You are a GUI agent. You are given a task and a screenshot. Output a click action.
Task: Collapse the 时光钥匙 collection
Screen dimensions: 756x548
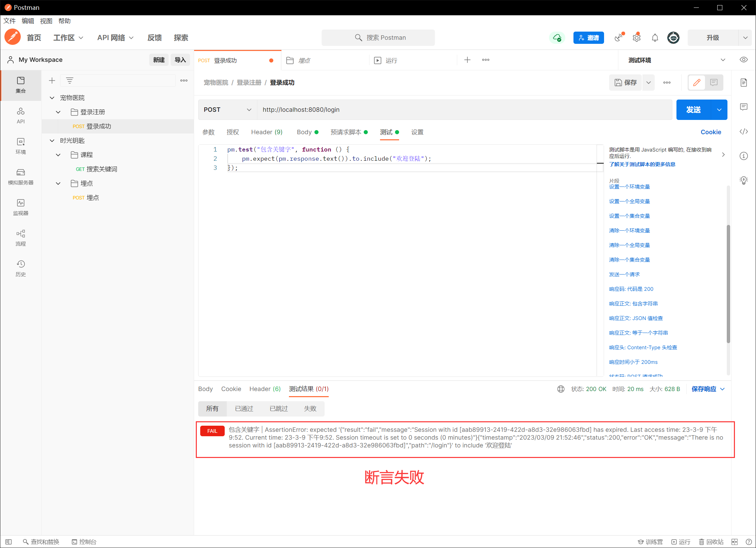click(52, 140)
